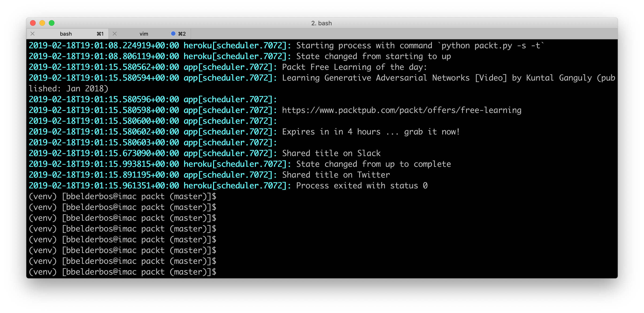The width and height of the screenshot is (644, 313).
Task: Click the last shell prompt line
Action: click(123, 272)
